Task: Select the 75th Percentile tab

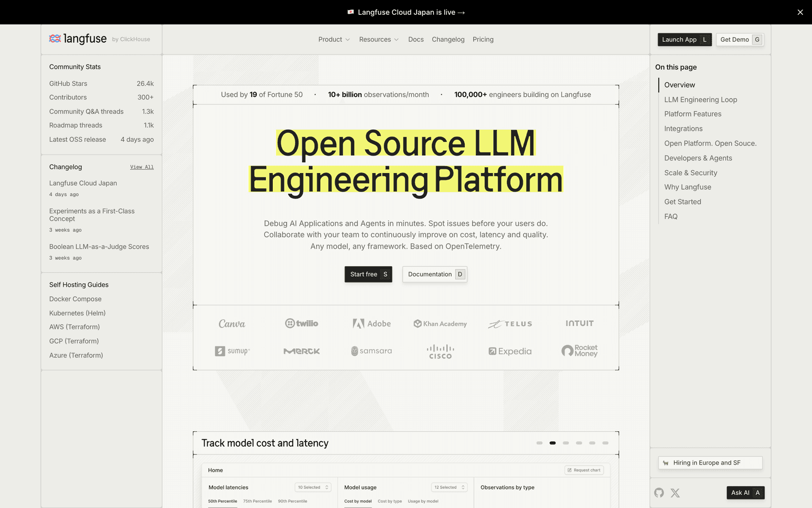Action: (x=257, y=501)
